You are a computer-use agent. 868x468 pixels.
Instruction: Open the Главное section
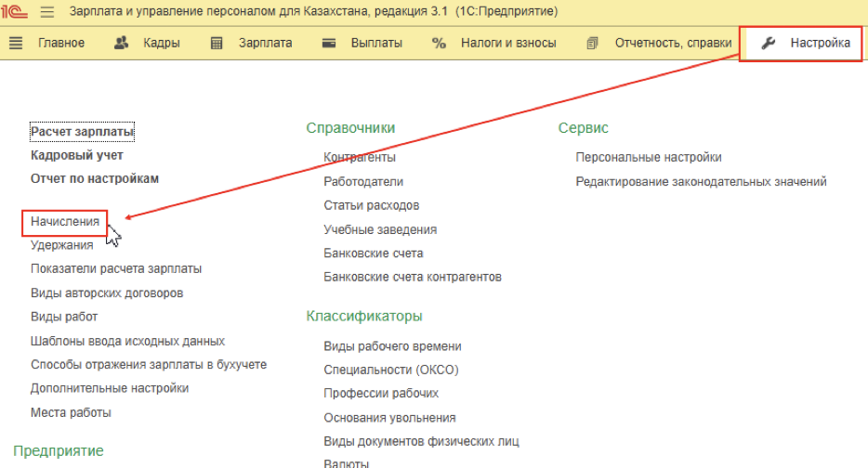[61, 43]
